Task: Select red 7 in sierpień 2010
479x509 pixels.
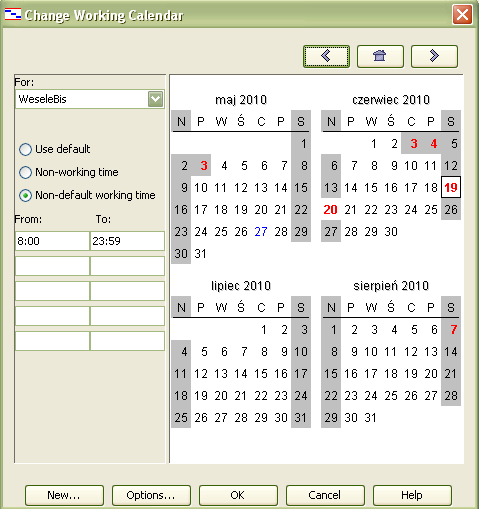Action: point(453,330)
